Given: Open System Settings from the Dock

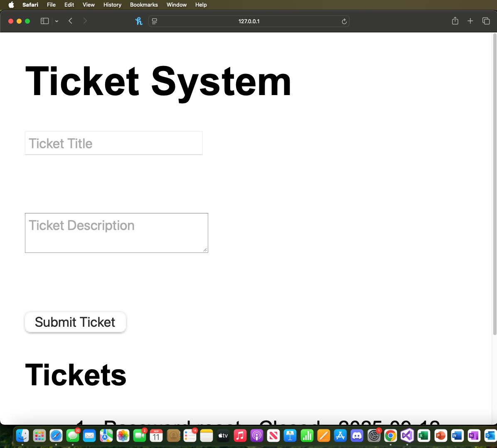Looking at the screenshot, I should pos(374,436).
